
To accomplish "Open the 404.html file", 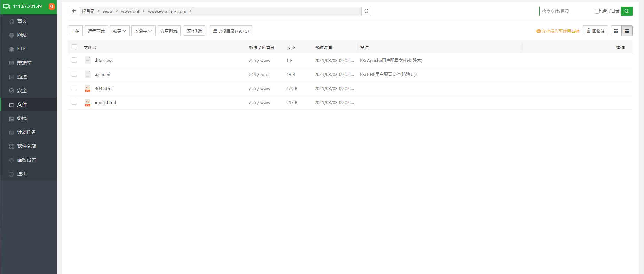I will click(x=103, y=89).
